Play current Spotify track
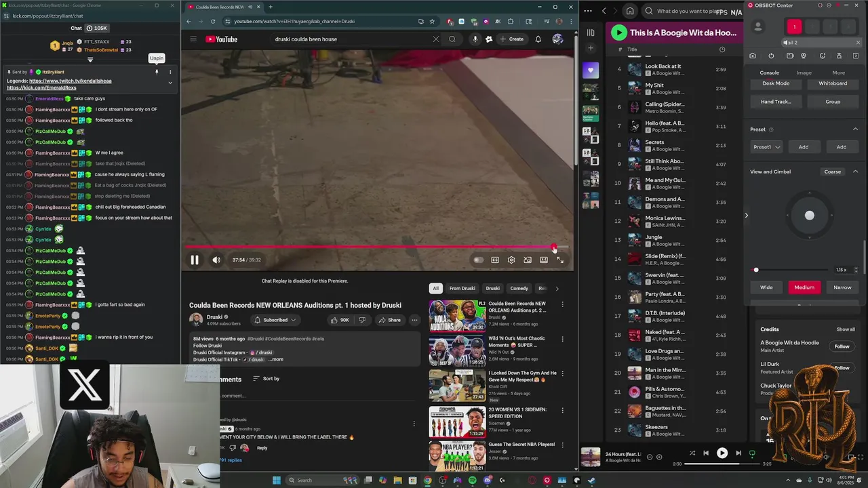868x488 pixels. tap(722, 453)
